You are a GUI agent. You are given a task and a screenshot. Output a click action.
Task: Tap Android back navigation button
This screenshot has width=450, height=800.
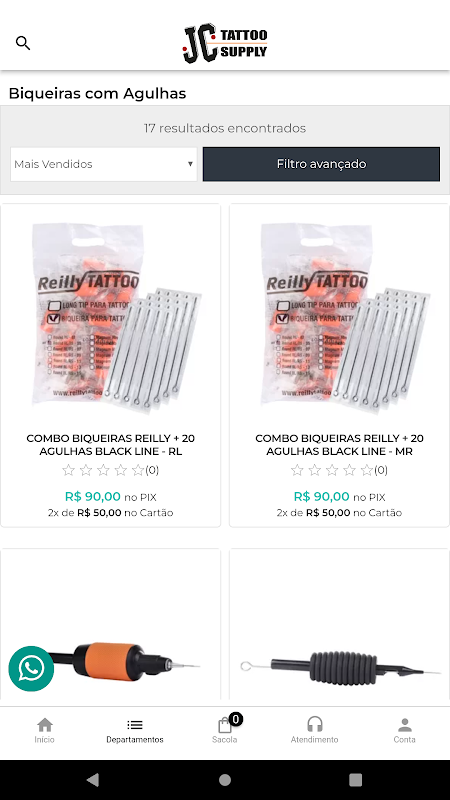tap(93, 779)
